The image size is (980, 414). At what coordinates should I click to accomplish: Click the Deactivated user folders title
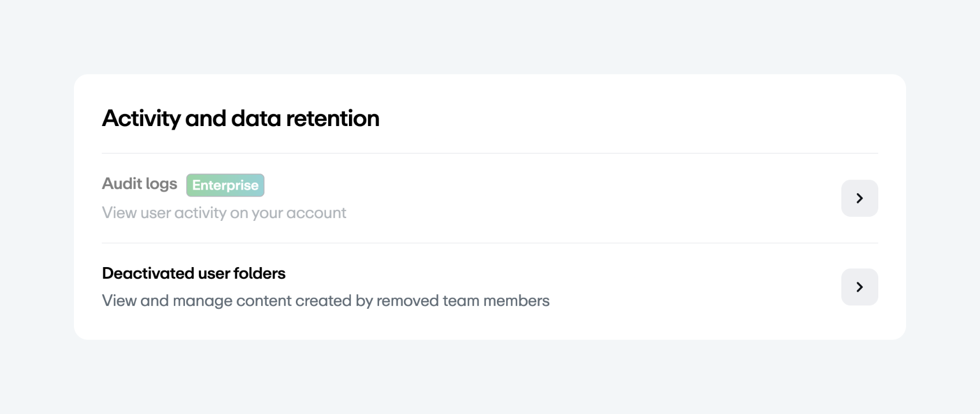(194, 273)
